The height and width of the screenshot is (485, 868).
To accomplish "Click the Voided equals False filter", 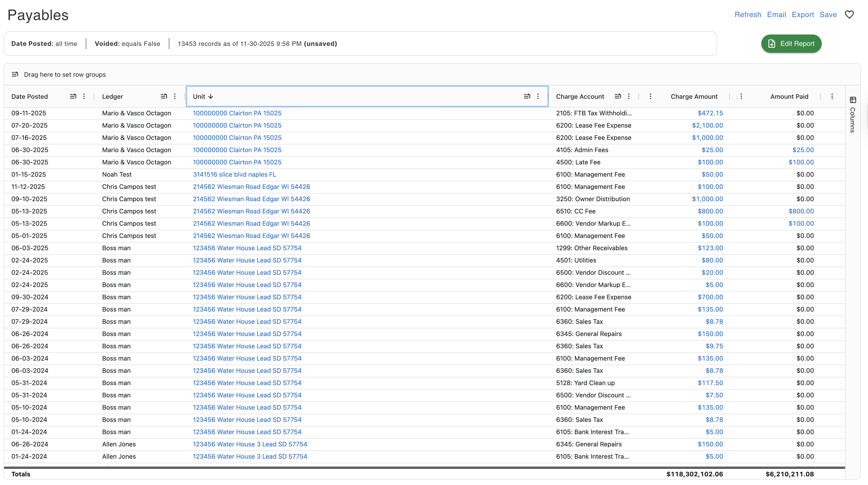I will [127, 44].
